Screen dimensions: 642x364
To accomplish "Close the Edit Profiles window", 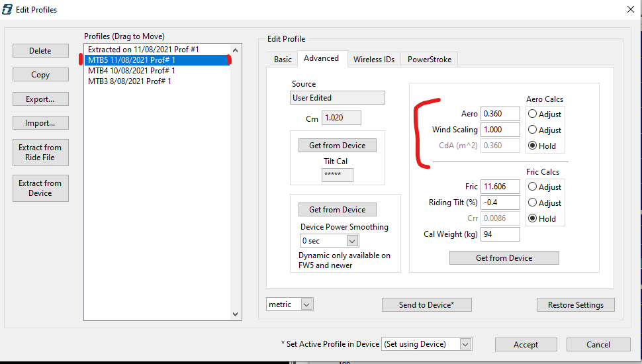I will [631, 9].
